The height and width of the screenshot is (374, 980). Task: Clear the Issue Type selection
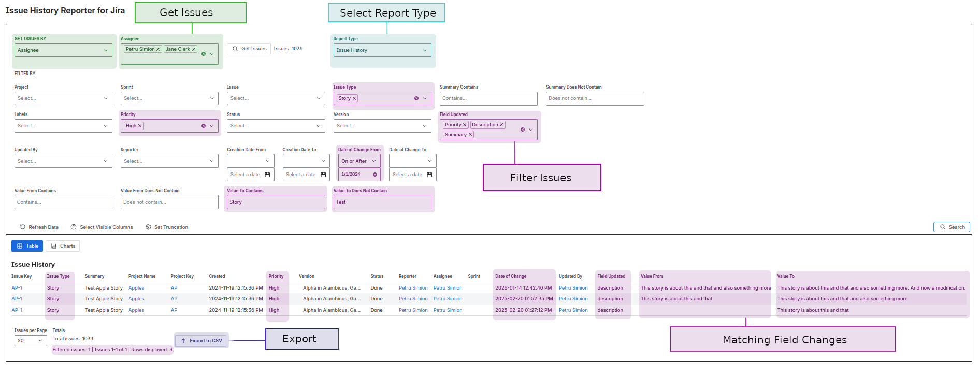(416, 98)
